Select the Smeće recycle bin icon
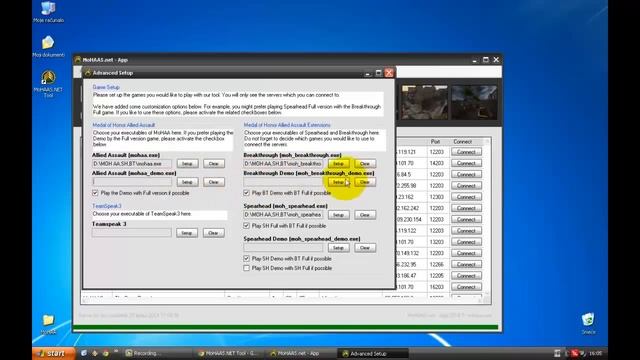The width and height of the screenshot is (640, 360). coord(588,323)
